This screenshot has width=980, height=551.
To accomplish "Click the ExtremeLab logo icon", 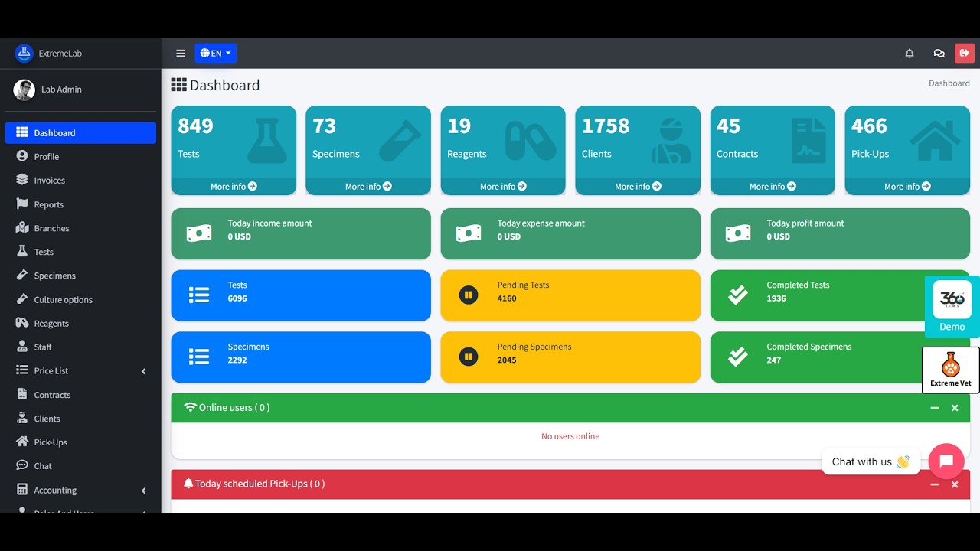I will coord(24,53).
